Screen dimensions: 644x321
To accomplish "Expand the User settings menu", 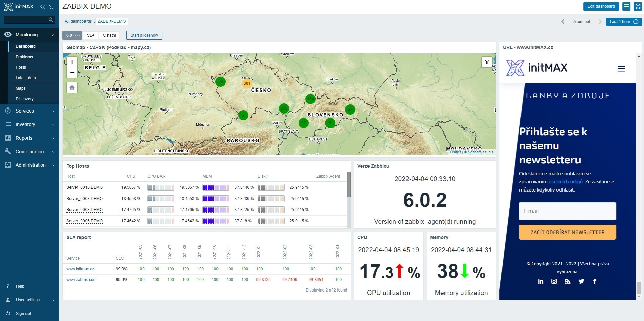I will pyautogui.click(x=30, y=300).
